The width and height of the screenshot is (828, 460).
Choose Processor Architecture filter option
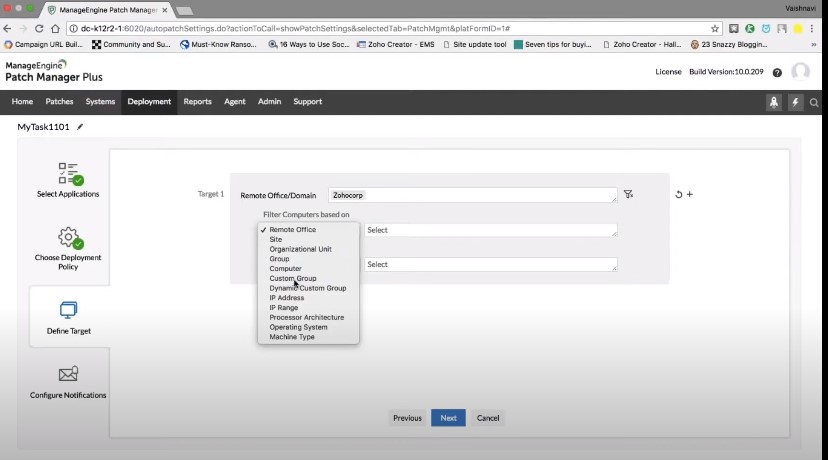(308, 317)
